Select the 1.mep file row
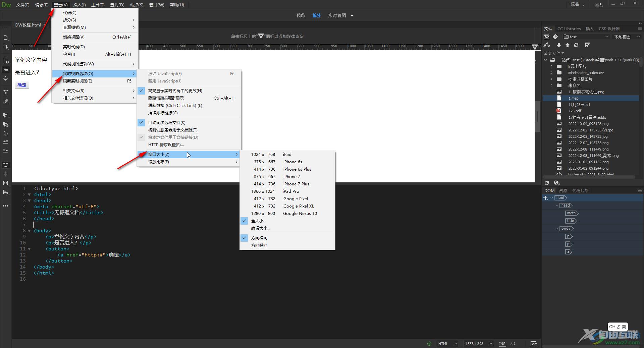This screenshot has width=644, height=348. (x=591, y=98)
